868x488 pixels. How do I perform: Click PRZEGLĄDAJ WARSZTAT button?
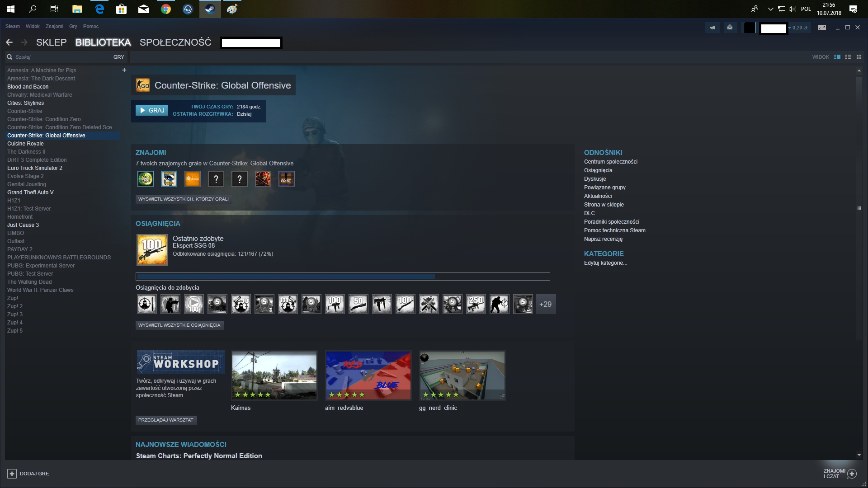(x=166, y=420)
